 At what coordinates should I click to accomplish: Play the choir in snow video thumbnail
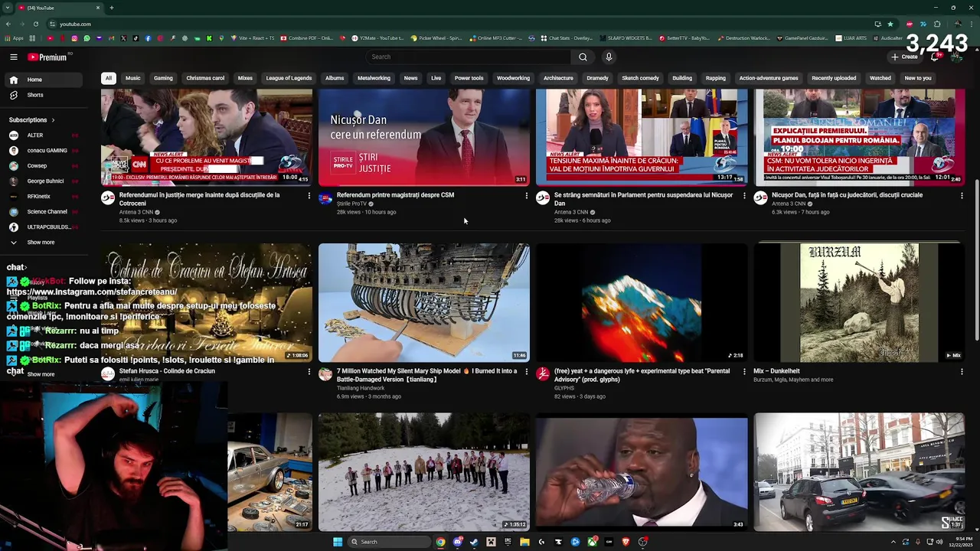pyautogui.click(x=423, y=472)
